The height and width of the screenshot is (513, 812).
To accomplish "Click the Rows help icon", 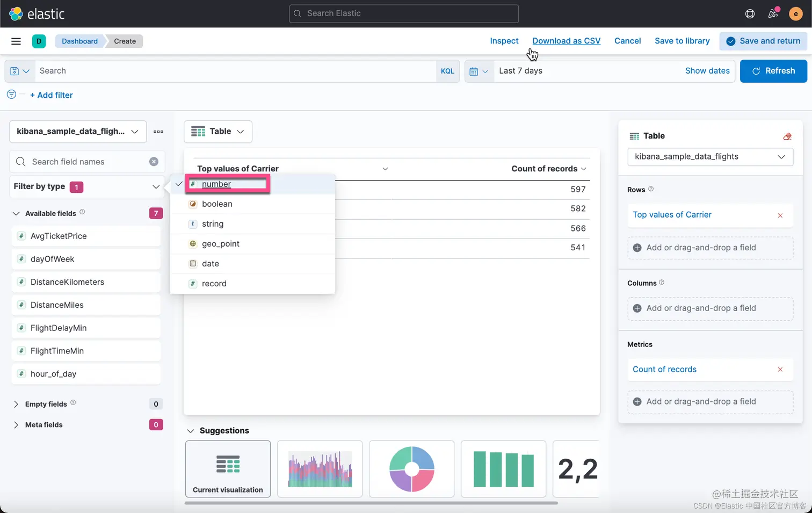I will pos(651,189).
